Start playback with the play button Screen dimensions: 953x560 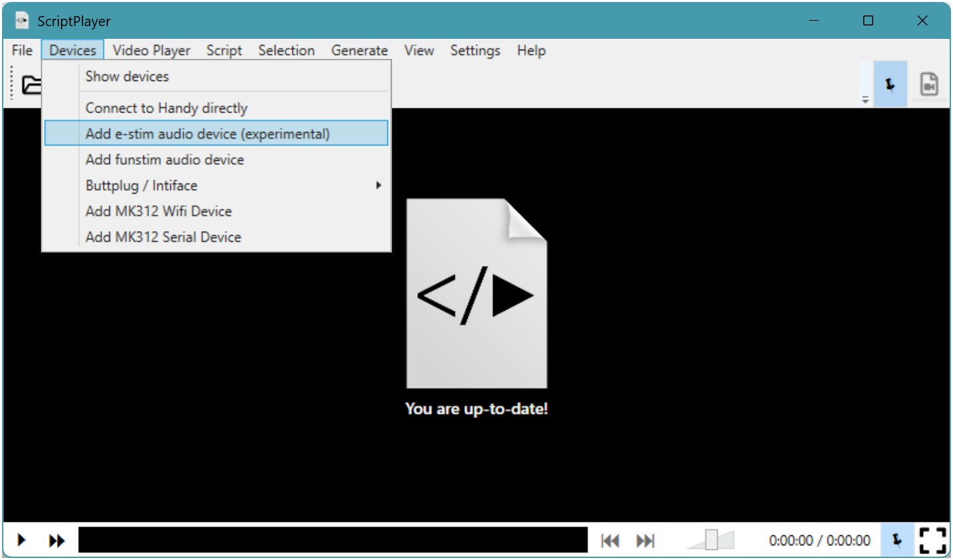point(21,540)
